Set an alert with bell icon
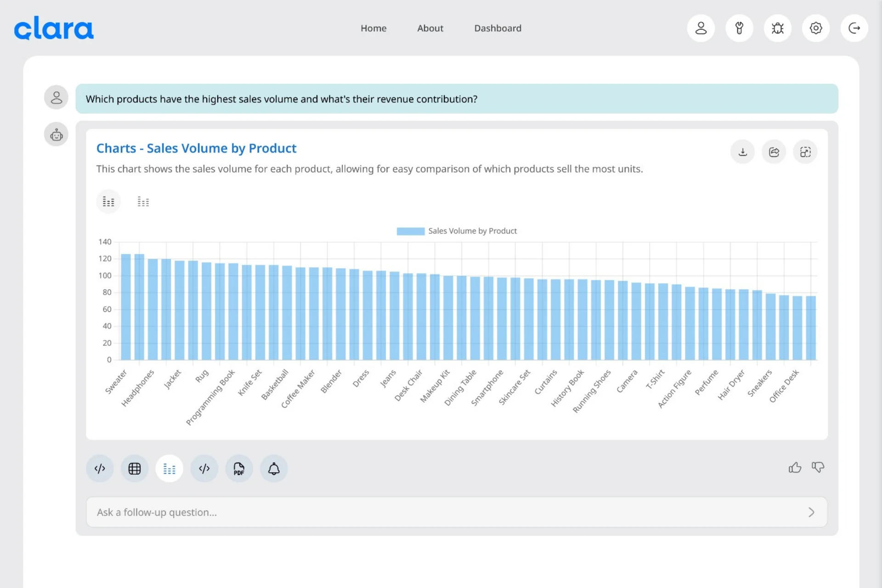 [x=274, y=469]
